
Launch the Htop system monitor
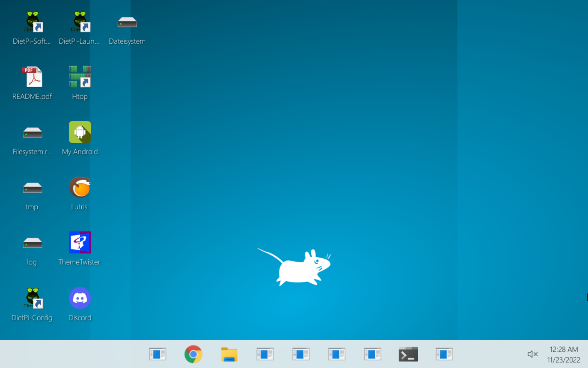tap(79, 77)
